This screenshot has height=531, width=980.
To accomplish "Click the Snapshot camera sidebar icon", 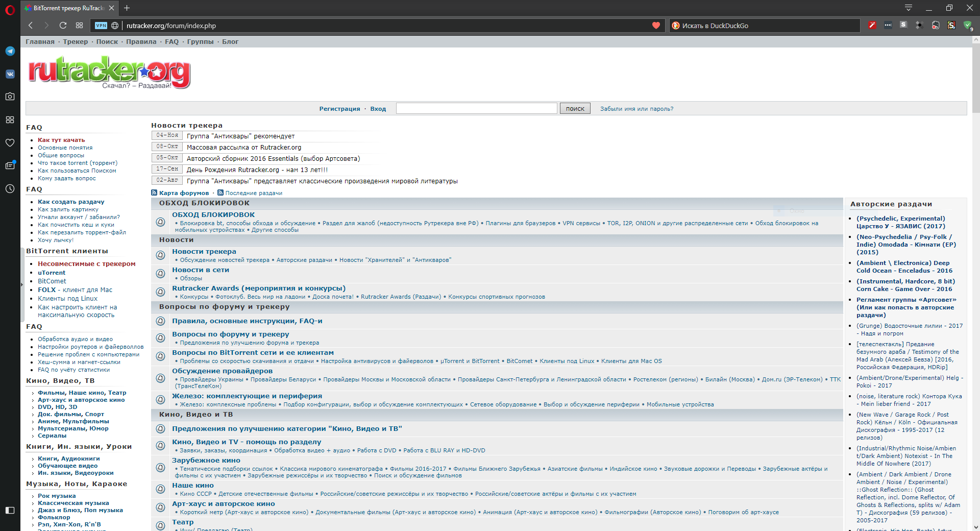I will 10,96.
